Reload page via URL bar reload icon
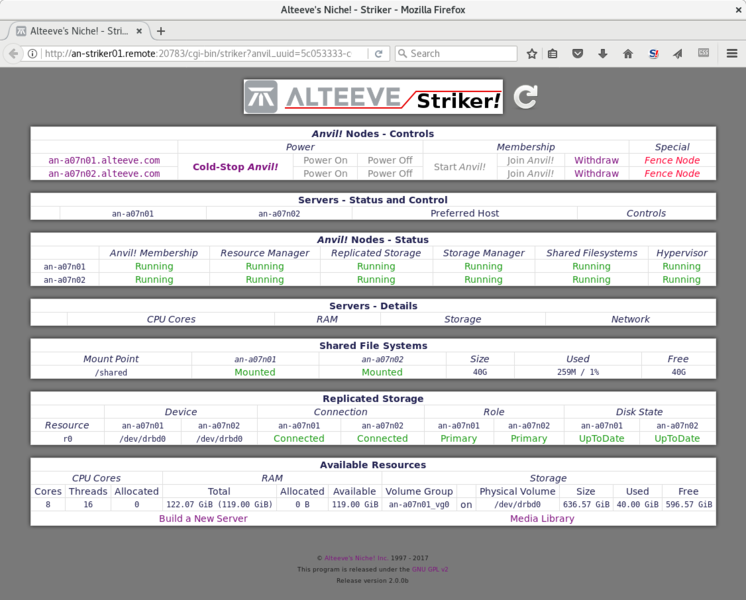This screenshot has width=746, height=600. (379, 53)
